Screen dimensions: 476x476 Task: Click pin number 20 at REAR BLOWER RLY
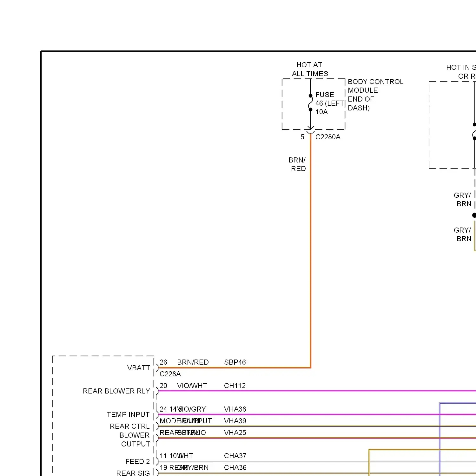pyautogui.click(x=163, y=386)
